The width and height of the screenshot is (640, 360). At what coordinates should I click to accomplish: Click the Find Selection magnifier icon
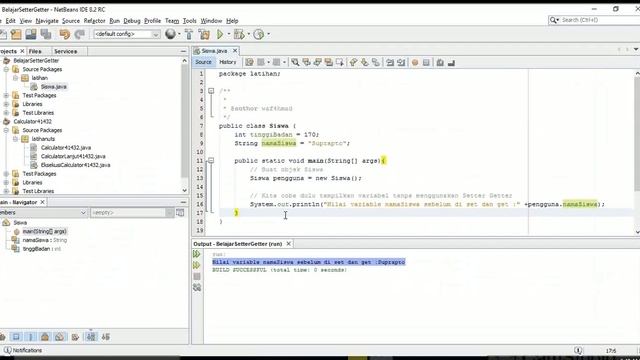coord(295,62)
